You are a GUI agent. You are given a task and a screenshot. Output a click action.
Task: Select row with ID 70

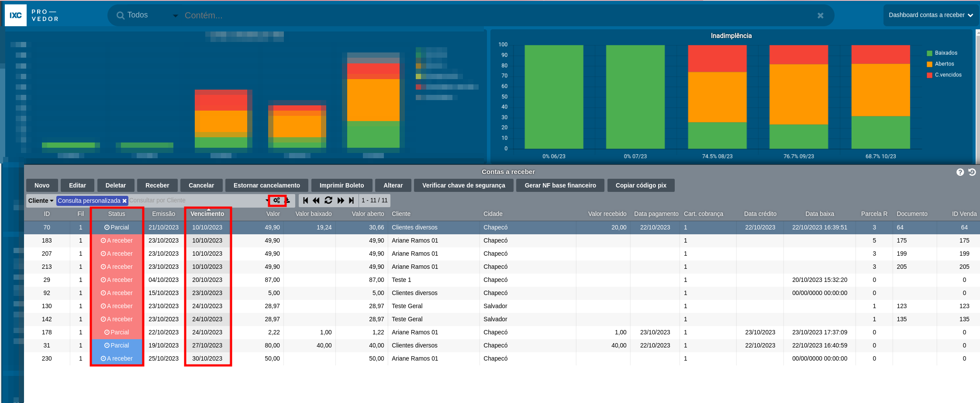tap(502, 227)
